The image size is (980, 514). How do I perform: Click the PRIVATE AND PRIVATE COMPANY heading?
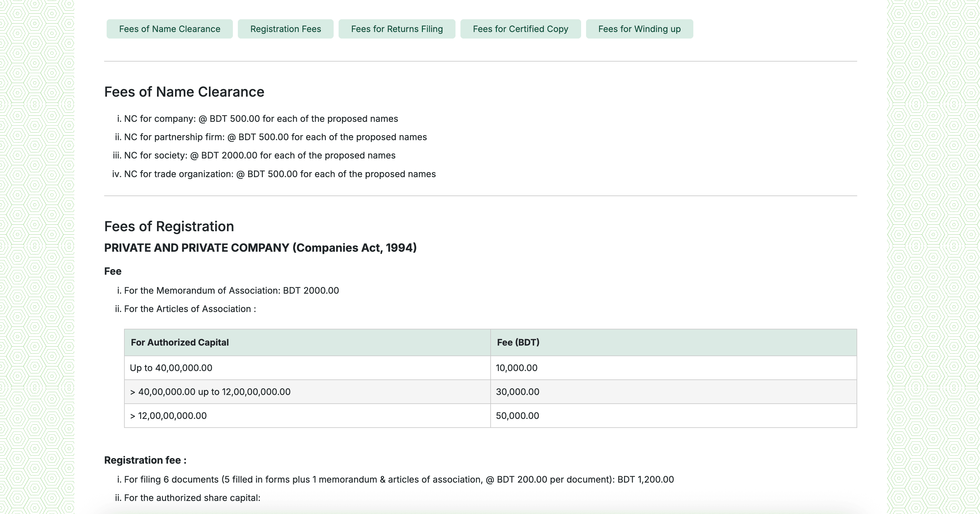coord(260,247)
